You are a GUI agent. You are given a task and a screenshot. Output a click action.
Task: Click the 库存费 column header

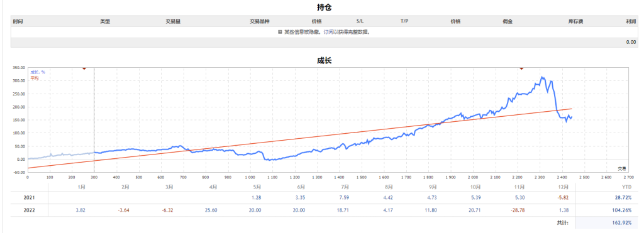pos(575,21)
